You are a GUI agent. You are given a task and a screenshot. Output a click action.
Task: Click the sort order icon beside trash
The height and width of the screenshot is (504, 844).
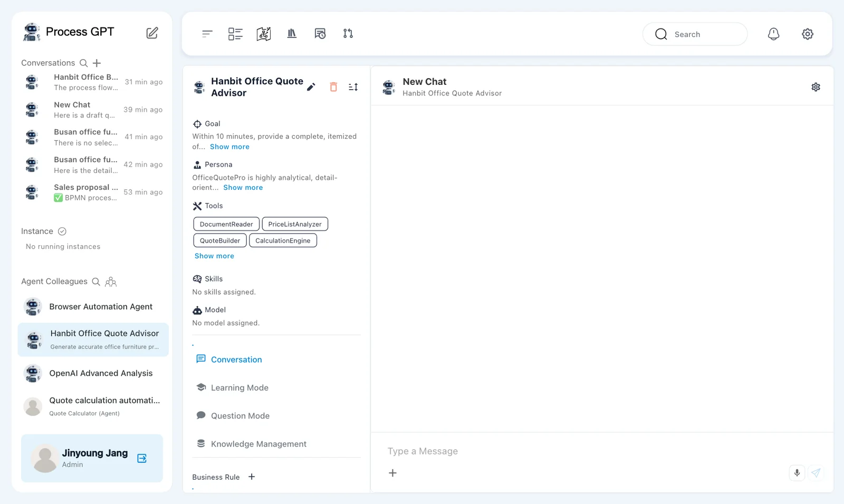coord(353,87)
